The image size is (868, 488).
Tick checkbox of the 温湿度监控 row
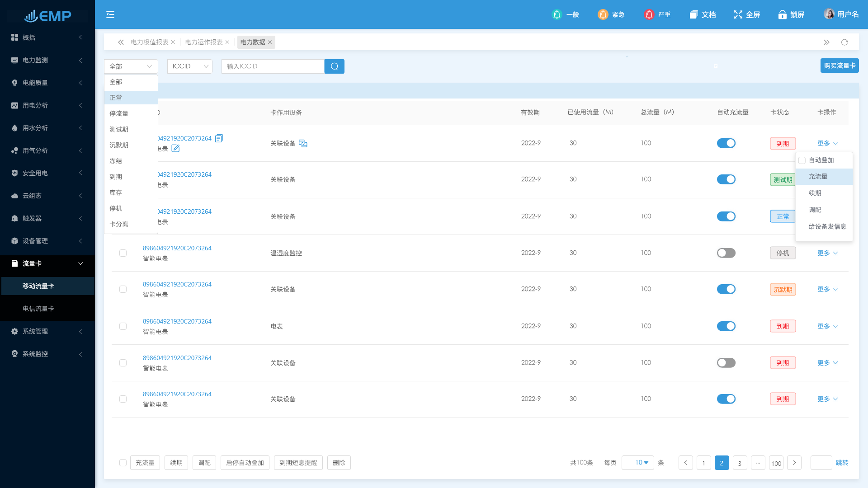[x=123, y=253]
